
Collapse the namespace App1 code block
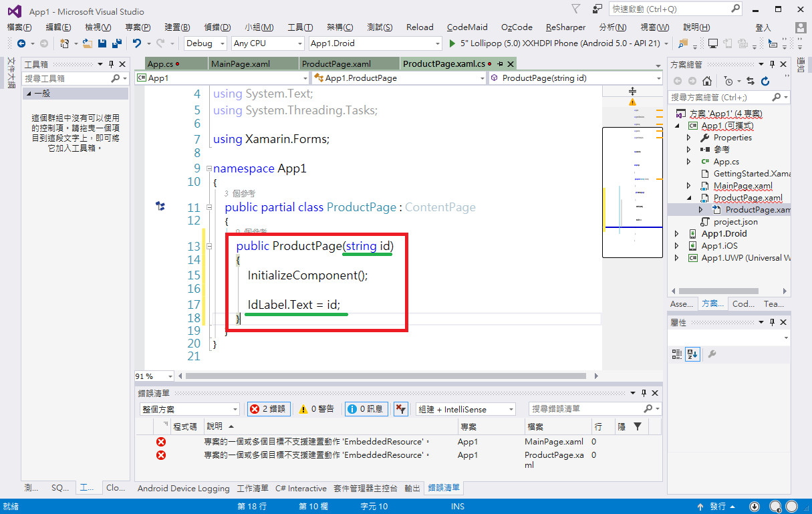(x=209, y=168)
